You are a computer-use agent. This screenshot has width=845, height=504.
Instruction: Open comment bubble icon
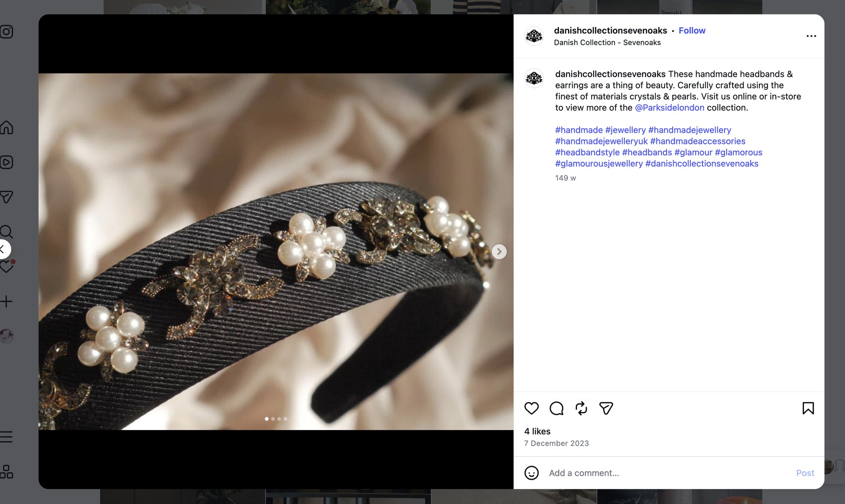click(x=556, y=408)
